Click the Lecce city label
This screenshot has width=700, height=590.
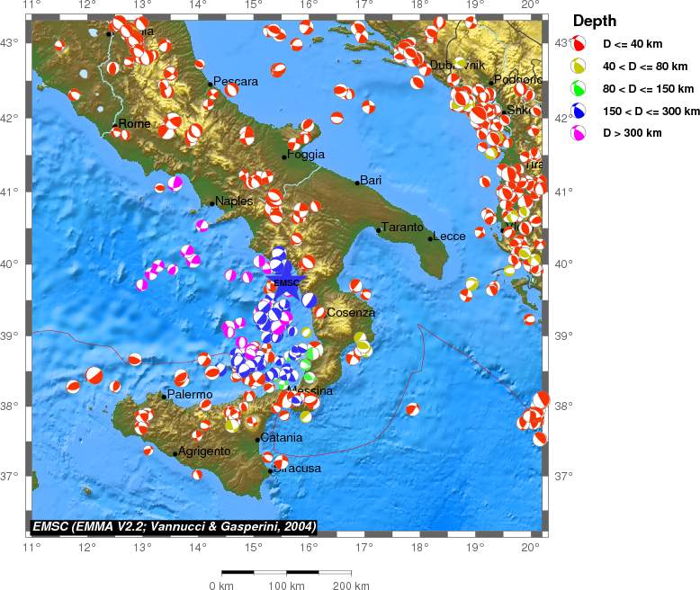450,237
